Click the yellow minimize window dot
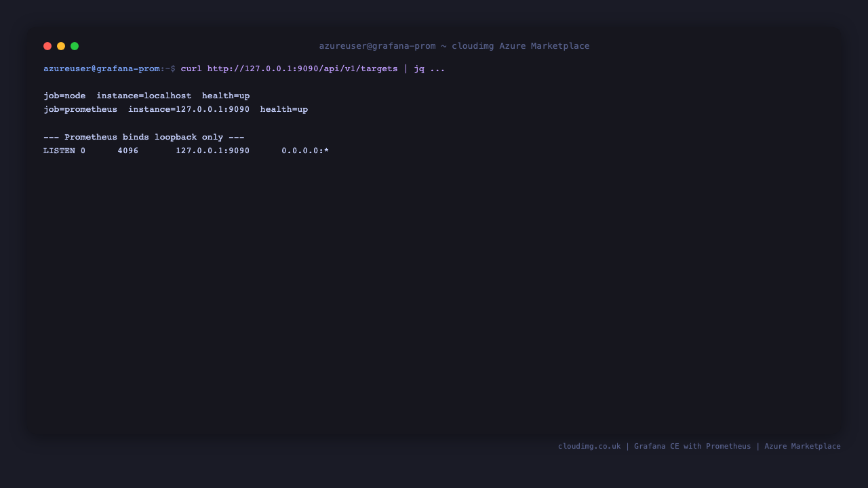Screen dimensions: 868x488 point(61,46)
